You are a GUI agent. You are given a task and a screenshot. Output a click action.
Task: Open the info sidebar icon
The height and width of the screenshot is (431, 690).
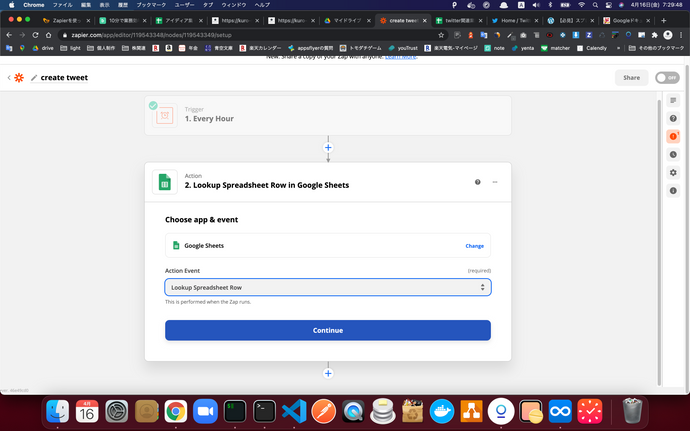[673, 191]
